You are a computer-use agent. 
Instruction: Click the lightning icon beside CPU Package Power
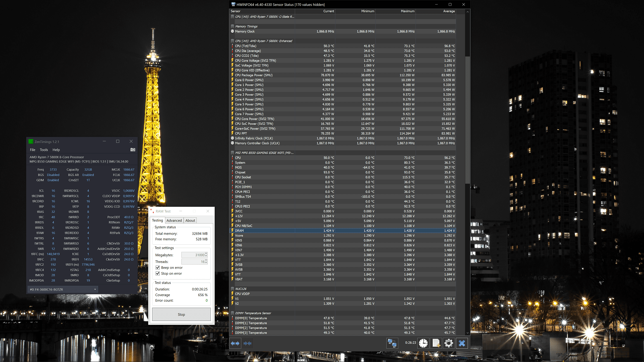[232, 75]
